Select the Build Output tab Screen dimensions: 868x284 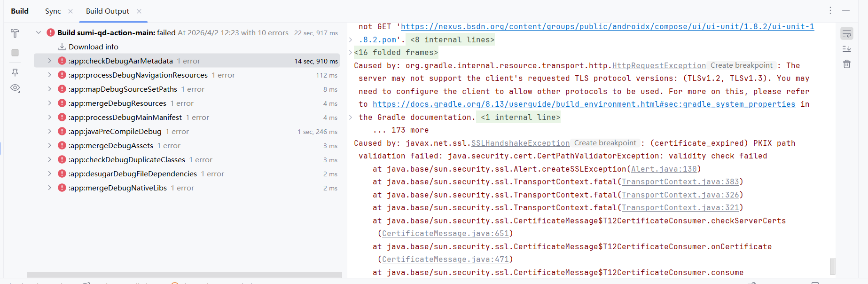(x=108, y=11)
